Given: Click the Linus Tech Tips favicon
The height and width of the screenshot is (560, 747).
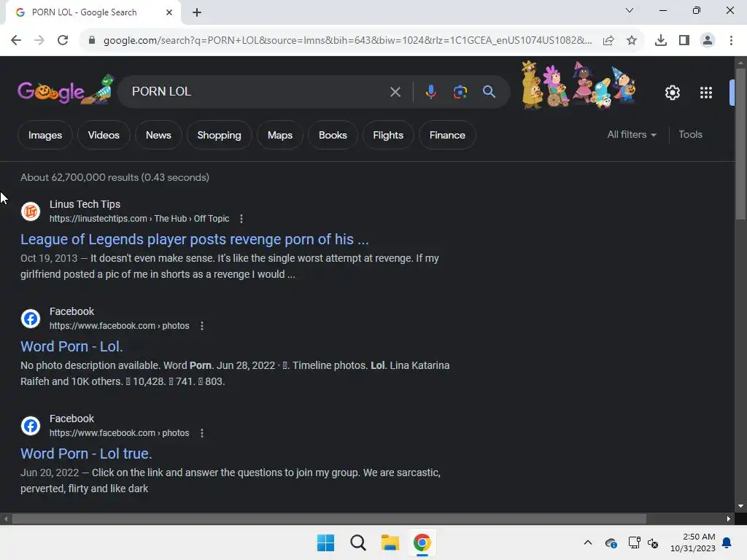Looking at the screenshot, I should (x=31, y=211).
